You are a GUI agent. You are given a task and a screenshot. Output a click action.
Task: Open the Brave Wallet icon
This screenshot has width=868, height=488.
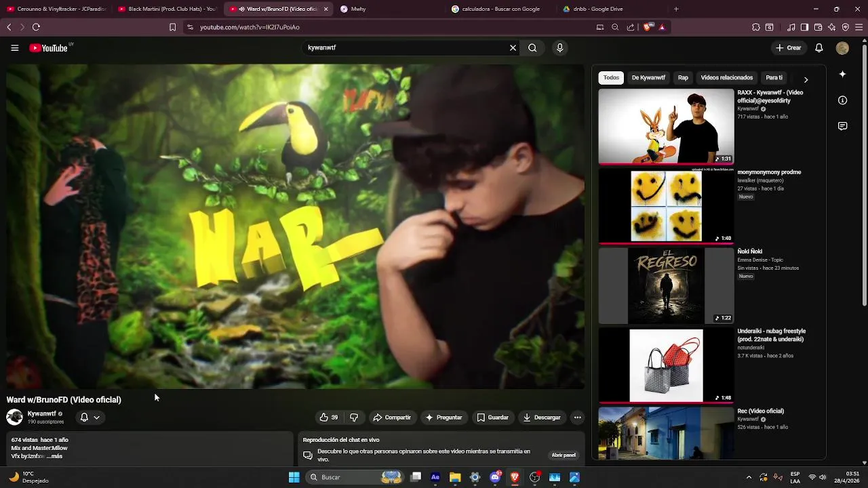click(818, 27)
